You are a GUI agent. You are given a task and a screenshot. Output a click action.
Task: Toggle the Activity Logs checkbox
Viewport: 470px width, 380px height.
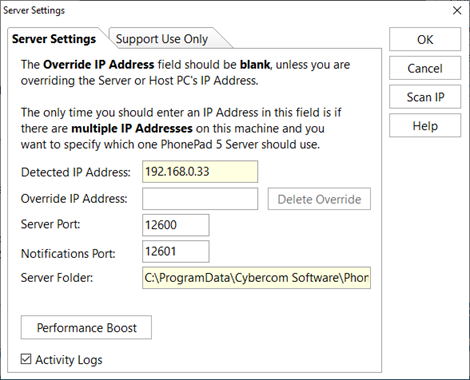(x=26, y=359)
